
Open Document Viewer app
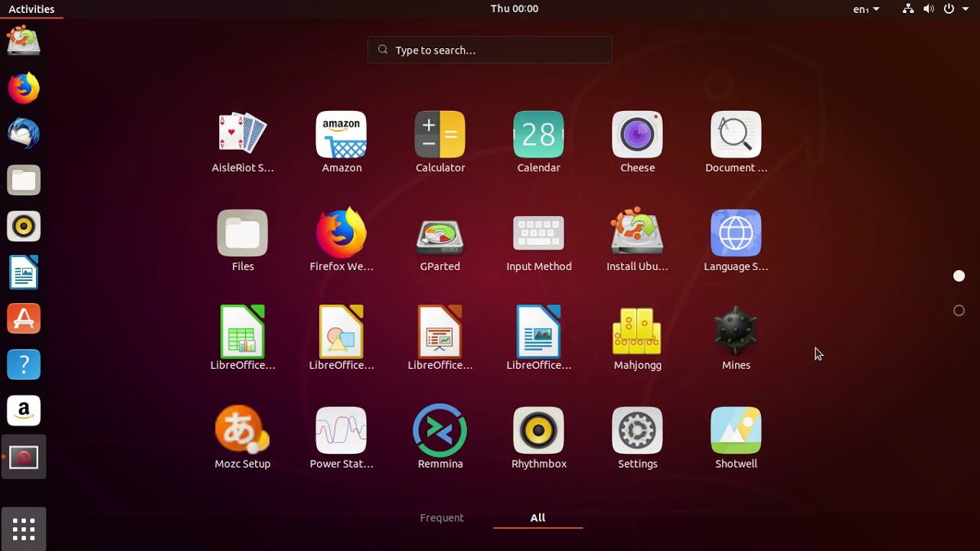[x=736, y=142]
